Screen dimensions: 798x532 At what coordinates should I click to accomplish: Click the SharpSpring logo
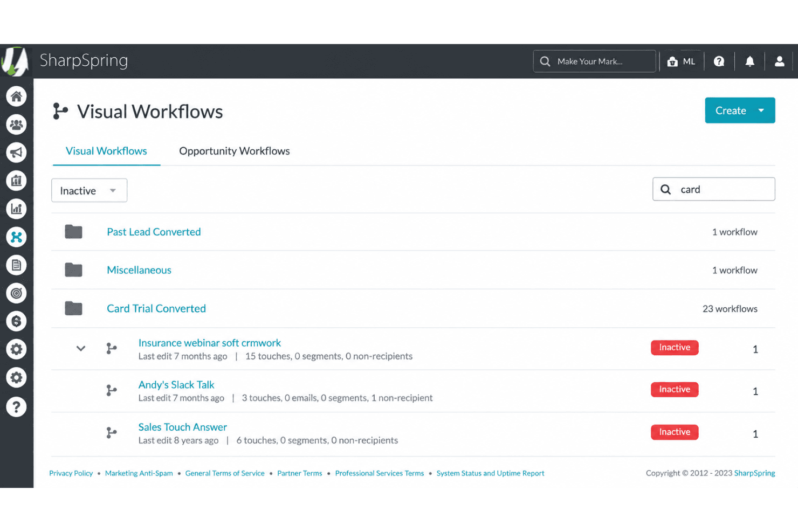(15, 61)
